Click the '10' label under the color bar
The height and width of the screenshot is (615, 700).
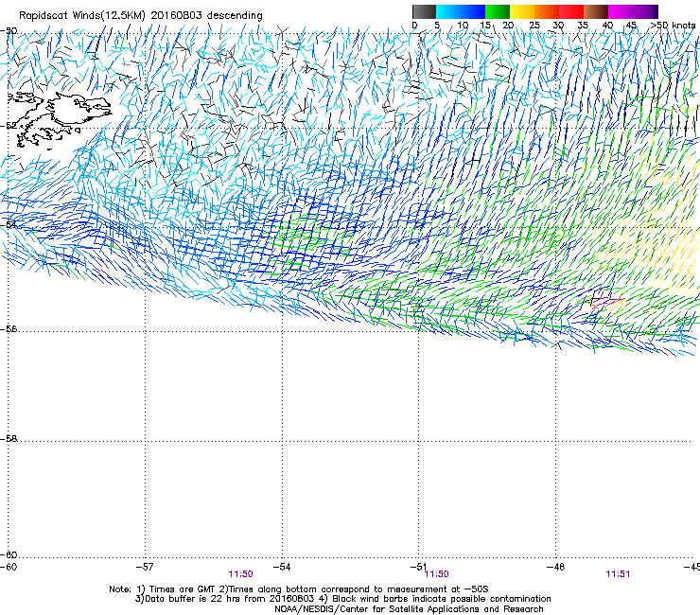point(463,26)
